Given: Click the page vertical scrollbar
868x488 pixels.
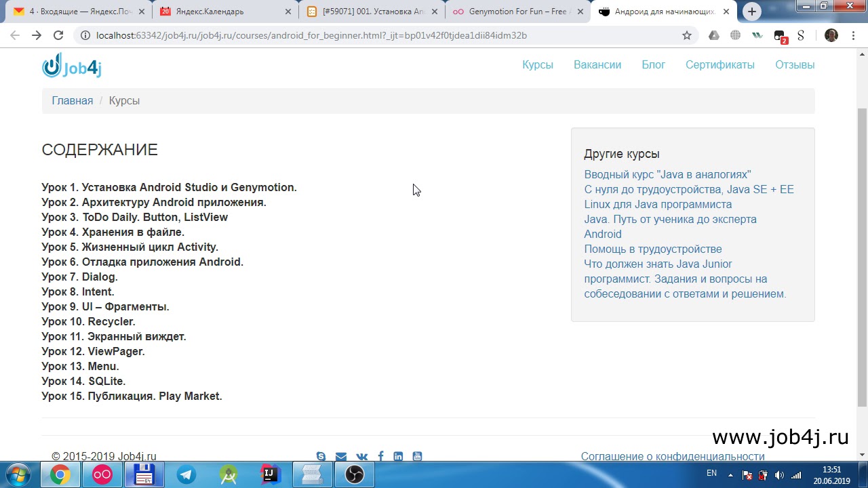Looking at the screenshot, I should (x=863, y=258).
